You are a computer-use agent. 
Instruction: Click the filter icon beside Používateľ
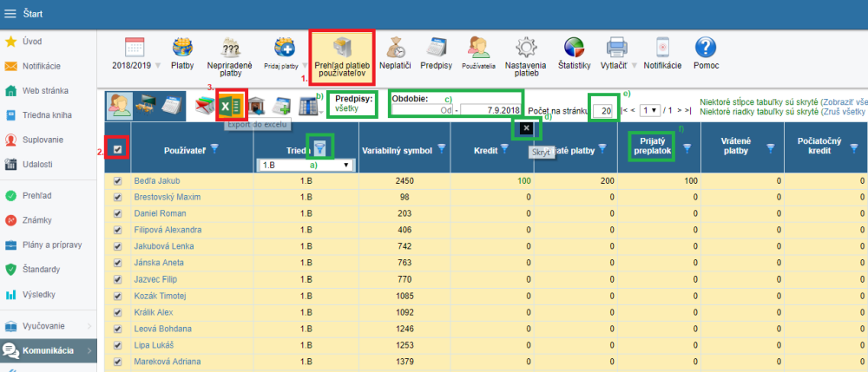[214, 147]
